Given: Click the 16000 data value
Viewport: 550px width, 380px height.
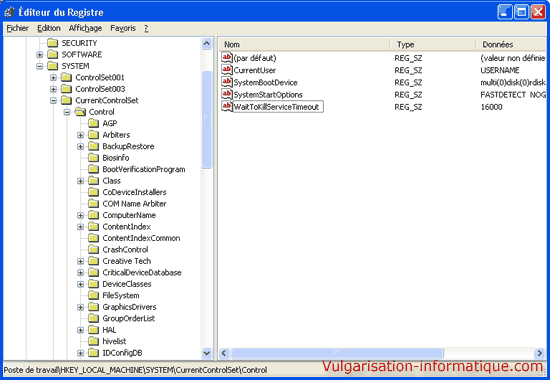Looking at the screenshot, I should (x=491, y=107).
